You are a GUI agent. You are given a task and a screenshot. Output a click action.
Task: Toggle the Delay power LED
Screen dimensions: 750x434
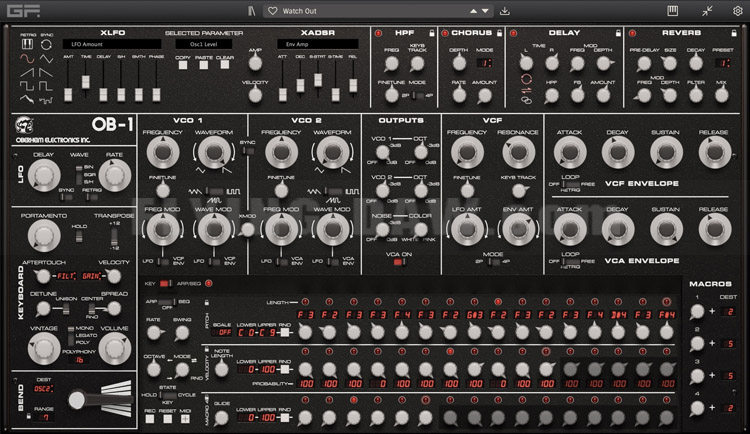coord(514,33)
